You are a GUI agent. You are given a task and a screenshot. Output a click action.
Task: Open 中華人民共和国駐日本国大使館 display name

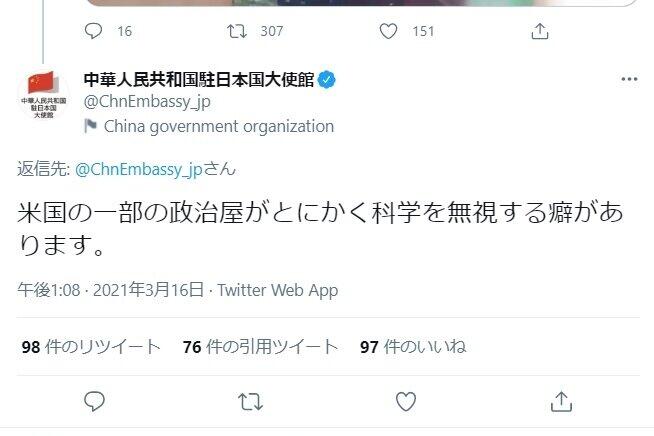pos(198,79)
